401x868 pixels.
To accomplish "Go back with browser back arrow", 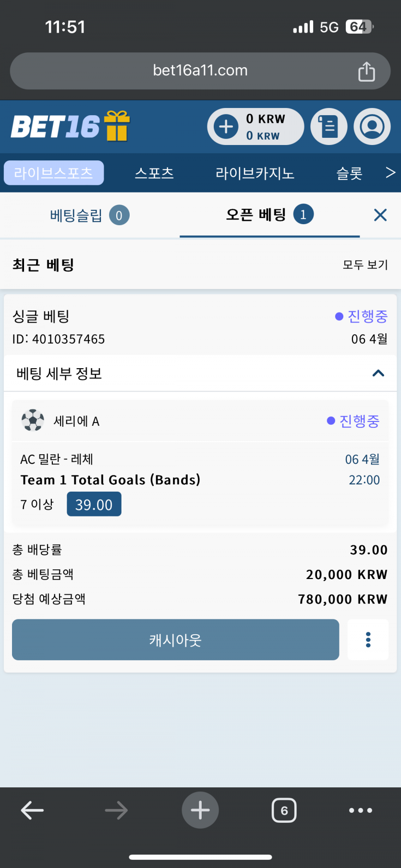I will (32, 810).
